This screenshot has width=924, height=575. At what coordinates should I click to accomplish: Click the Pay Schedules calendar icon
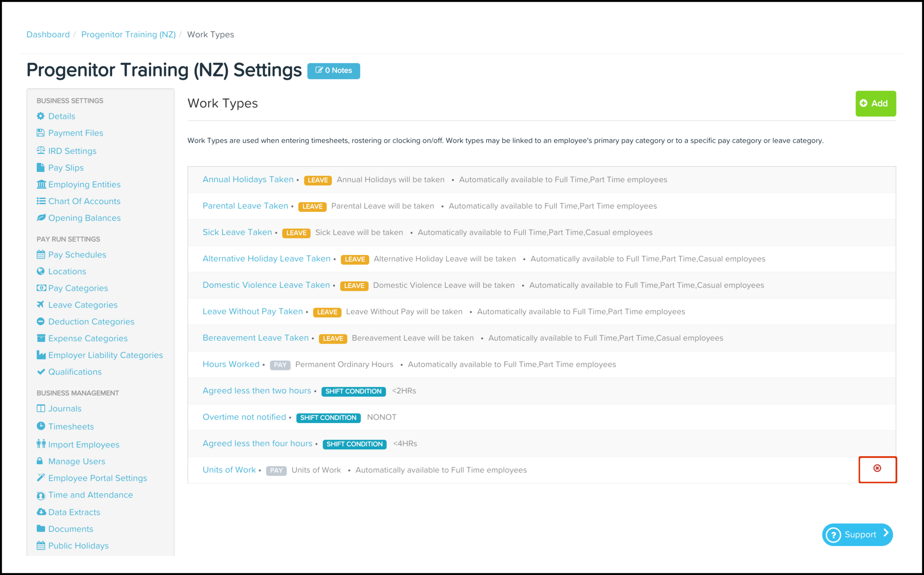pos(41,254)
